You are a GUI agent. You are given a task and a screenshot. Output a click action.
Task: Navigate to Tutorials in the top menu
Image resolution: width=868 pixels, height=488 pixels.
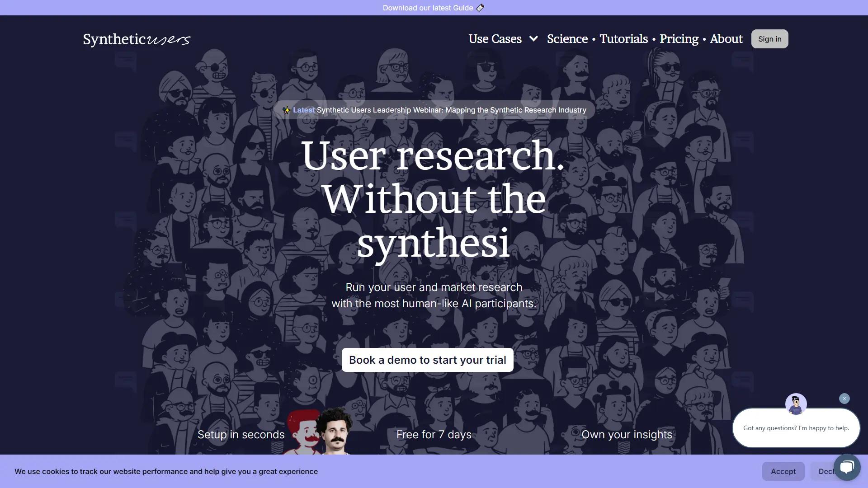(x=623, y=39)
